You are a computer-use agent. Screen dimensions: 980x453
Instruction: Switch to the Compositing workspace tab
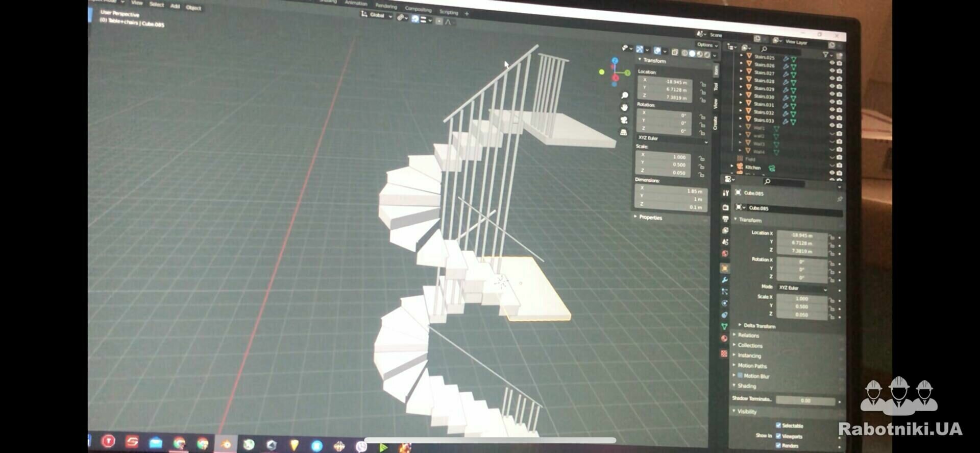[x=418, y=9]
